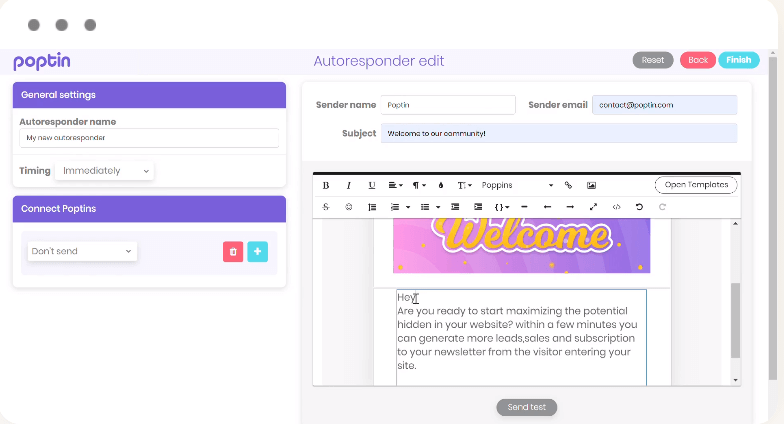Open the code view icon
Viewport: 784px width, 424px height.
616,207
